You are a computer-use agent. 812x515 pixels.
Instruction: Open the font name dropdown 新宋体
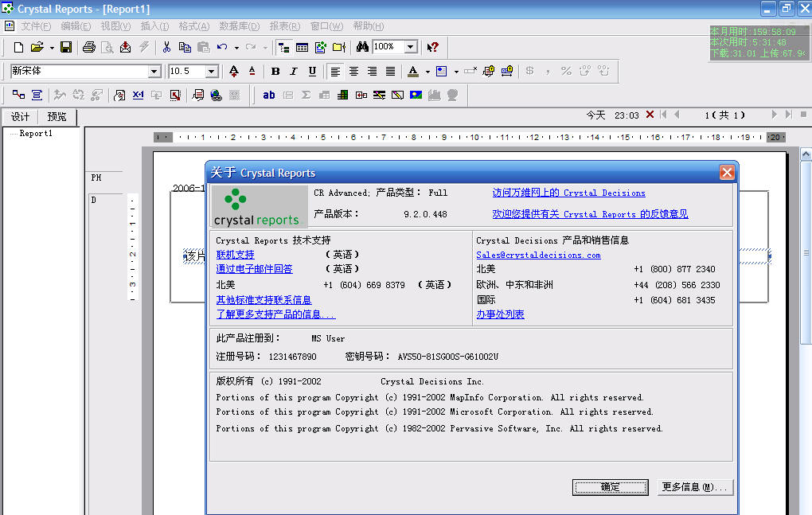point(154,72)
